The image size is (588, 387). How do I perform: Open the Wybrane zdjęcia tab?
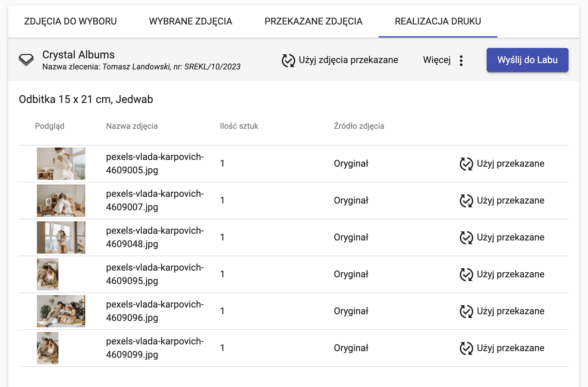pos(191,21)
